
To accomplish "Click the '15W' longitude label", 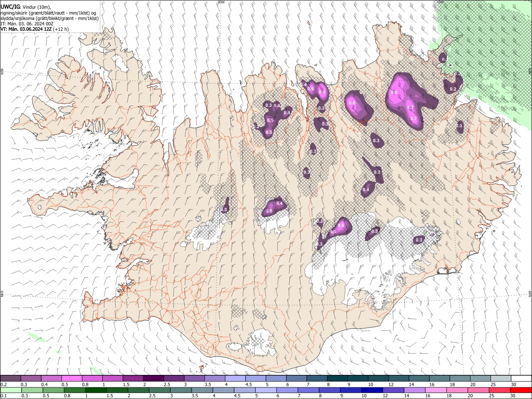I will (x=441, y=2).
